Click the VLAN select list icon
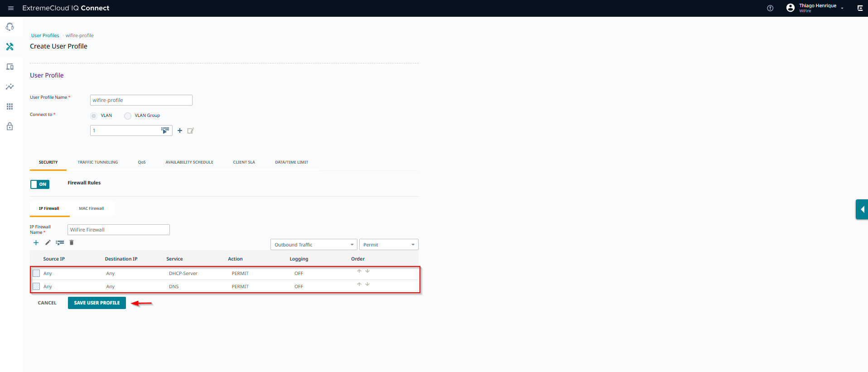This screenshot has width=868, height=372. coord(165,130)
